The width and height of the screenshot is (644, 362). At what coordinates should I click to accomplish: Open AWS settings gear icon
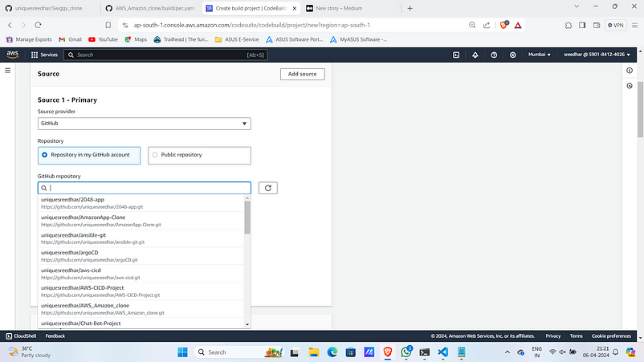[x=512, y=55]
